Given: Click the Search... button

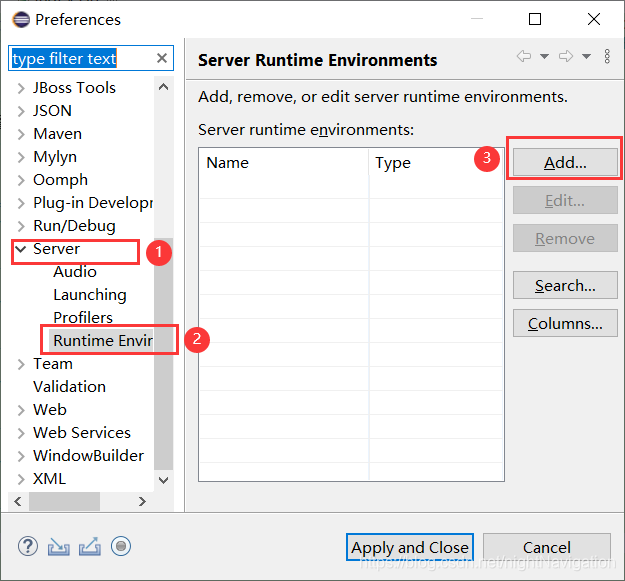Looking at the screenshot, I should (565, 285).
